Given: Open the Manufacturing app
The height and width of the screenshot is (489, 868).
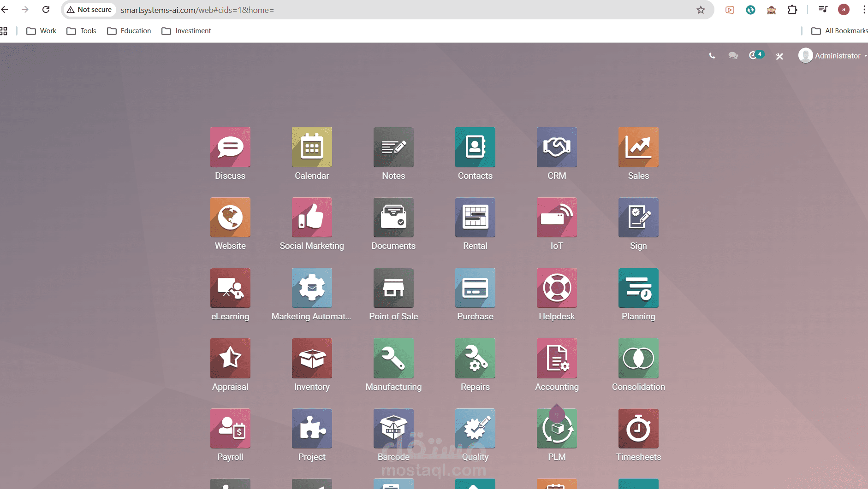Looking at the screenshot, I should pyautogui.click(x=393, y=358).
